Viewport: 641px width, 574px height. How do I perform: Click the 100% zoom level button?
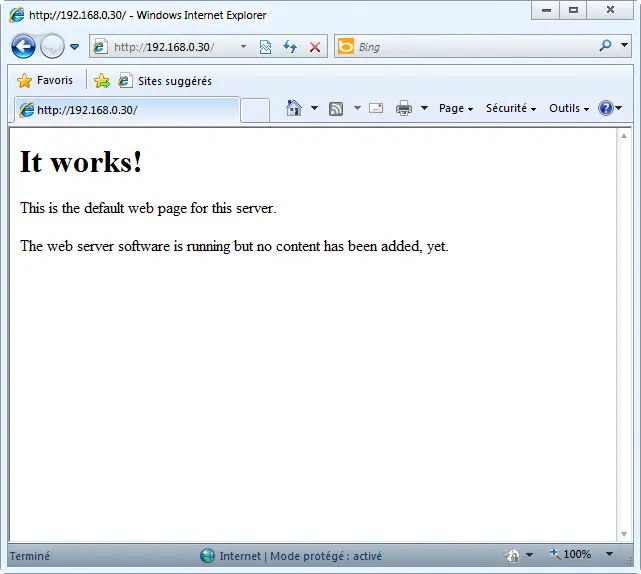pyautogui.click(x=571, y=554)
